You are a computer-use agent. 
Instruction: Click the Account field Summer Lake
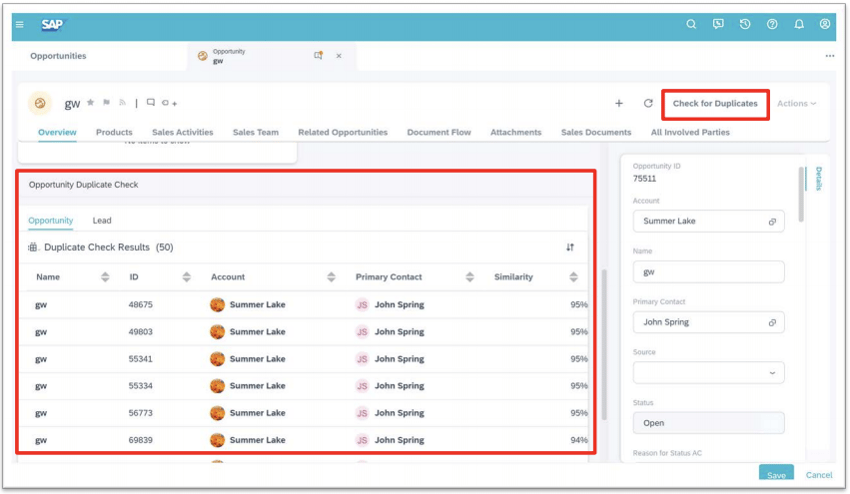[x=708, y=221]
